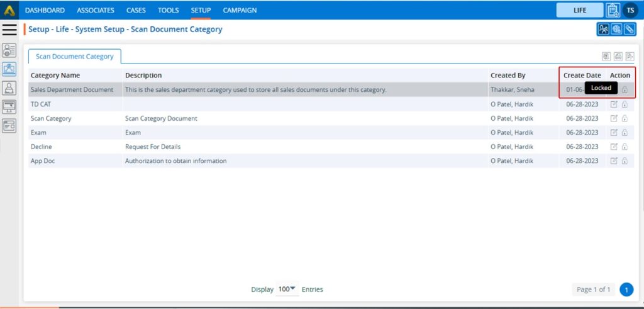Image resolution: width=644 pixels, height=309 pixels.
Task: Toggle the lock icon for App Doc
Action: (x=625, y=161)
